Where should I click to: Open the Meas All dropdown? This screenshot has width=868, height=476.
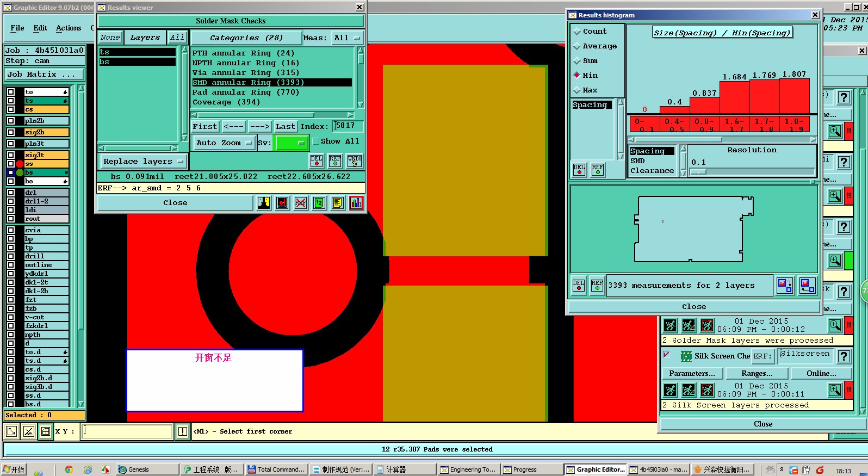347,38
